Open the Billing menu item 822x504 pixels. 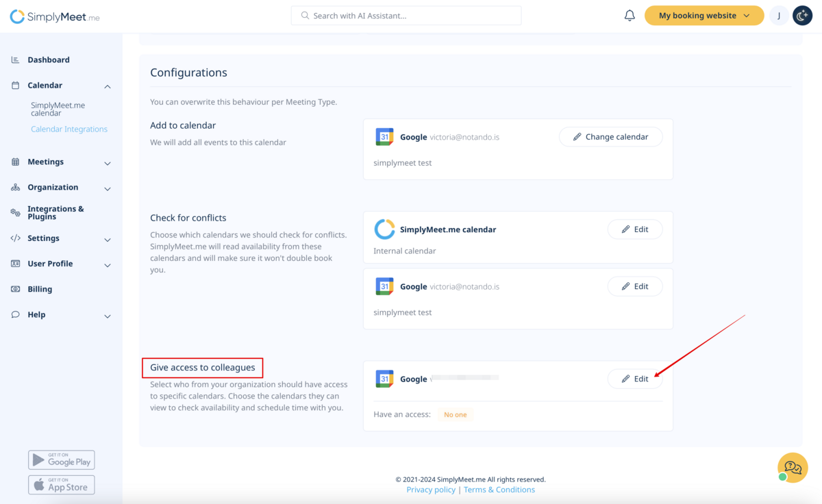(x=40, y=290)
